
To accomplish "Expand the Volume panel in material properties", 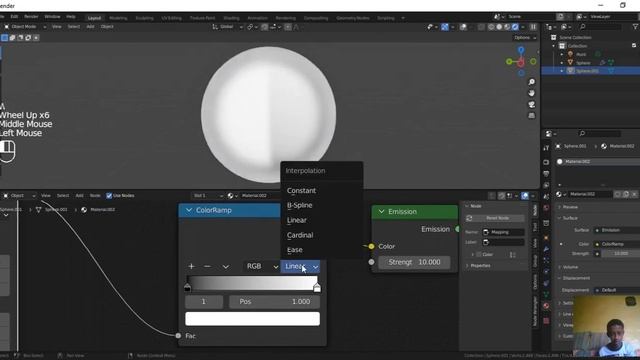I will tap(570, 267).
